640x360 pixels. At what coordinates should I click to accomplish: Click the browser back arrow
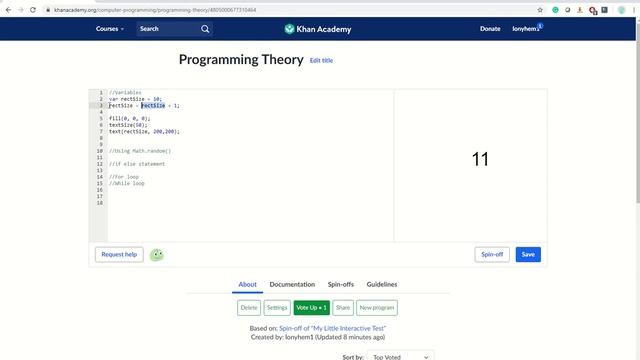[x=8, y=10]
